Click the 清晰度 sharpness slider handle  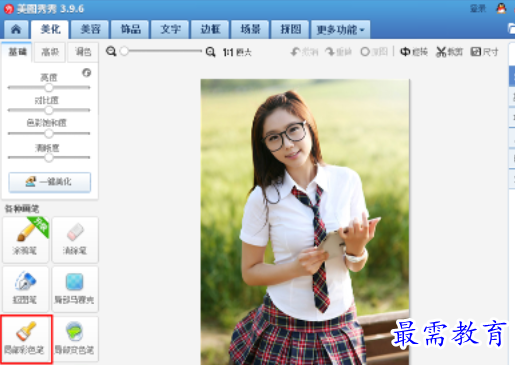pyautogui.click(x=49, y=157)
